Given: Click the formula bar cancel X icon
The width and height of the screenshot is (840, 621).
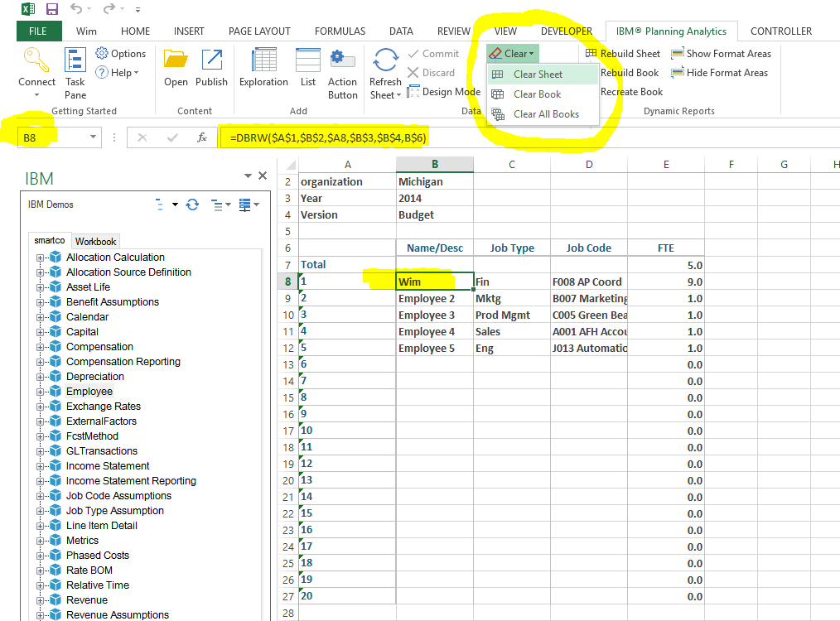Looking at the screenshot, I should point(142,137).
